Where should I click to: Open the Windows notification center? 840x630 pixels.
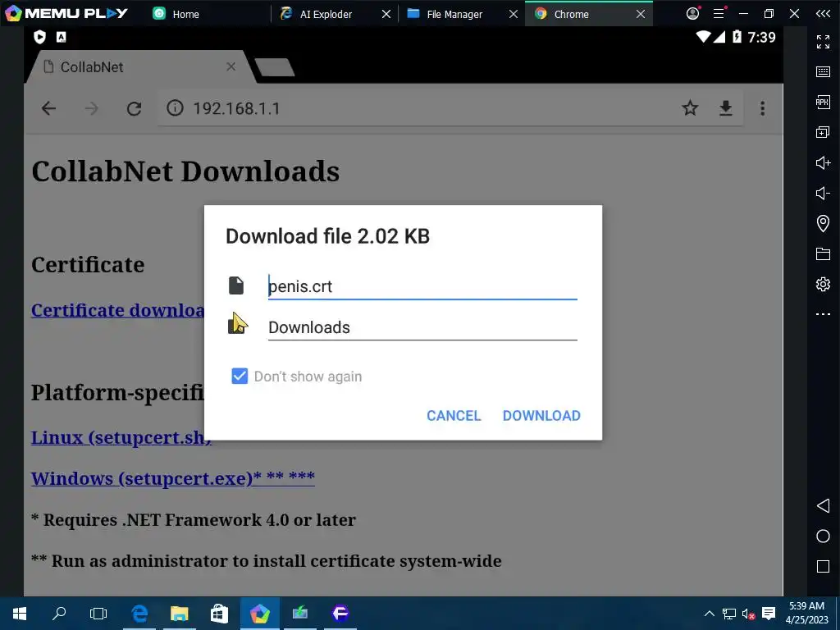point(769,614)
